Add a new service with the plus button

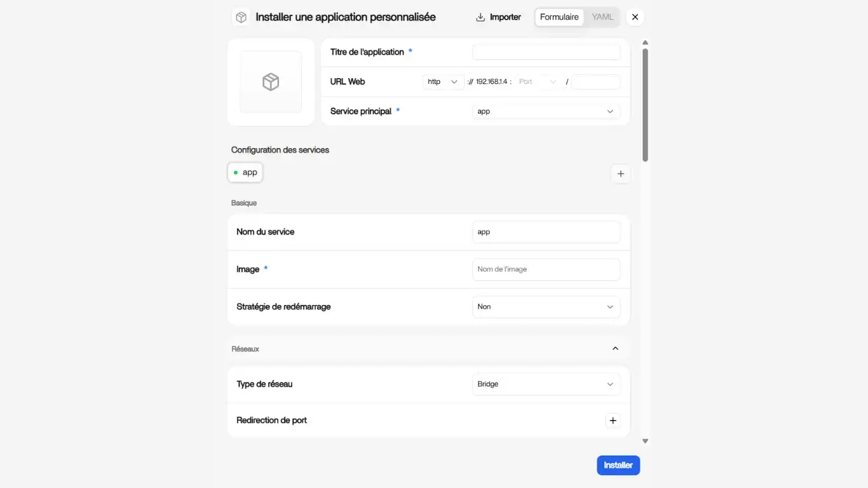pyautogui.click(x=621, y=173)
